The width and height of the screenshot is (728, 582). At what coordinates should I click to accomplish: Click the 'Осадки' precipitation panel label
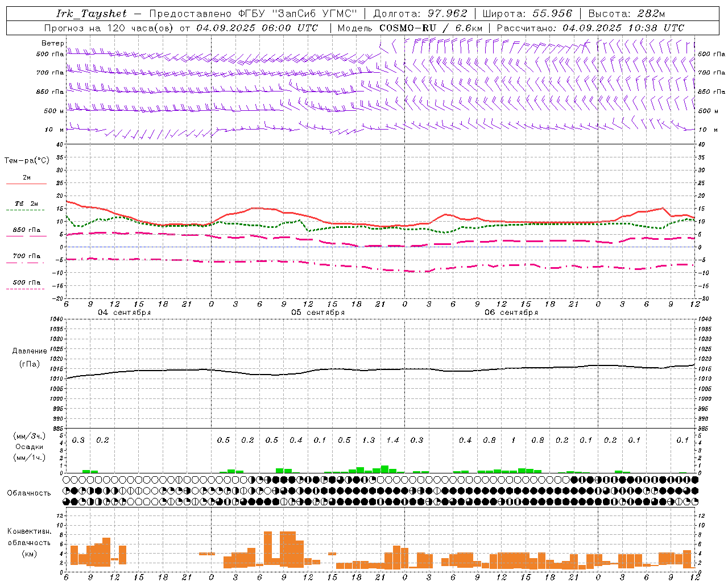(30, 447)
